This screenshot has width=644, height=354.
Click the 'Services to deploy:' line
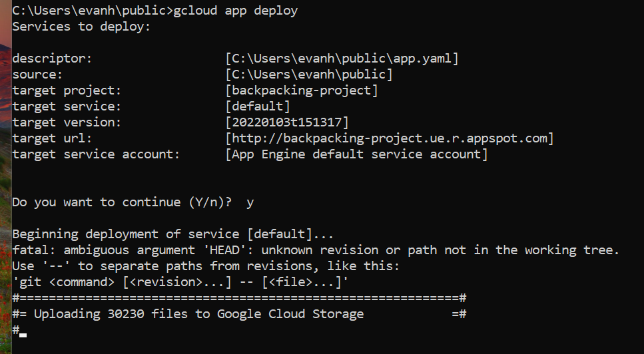[x=82, y=27]
